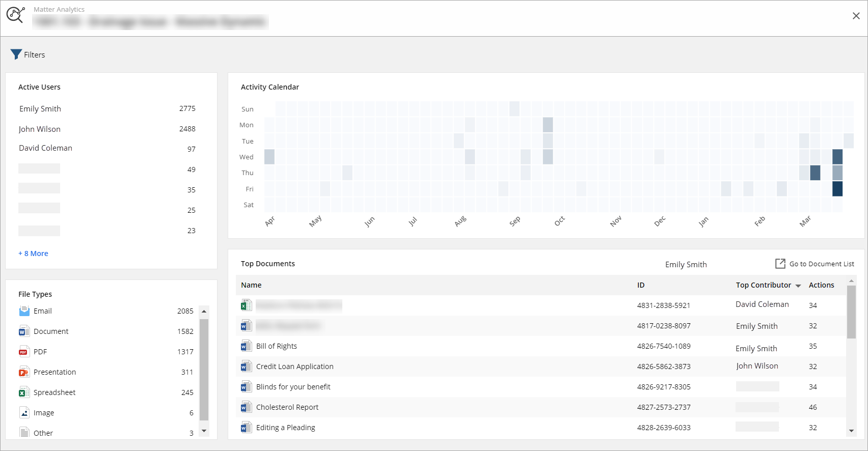Screen dimensions: 868x451
Task: Open the Filters funnel icon
Action: 16,54
